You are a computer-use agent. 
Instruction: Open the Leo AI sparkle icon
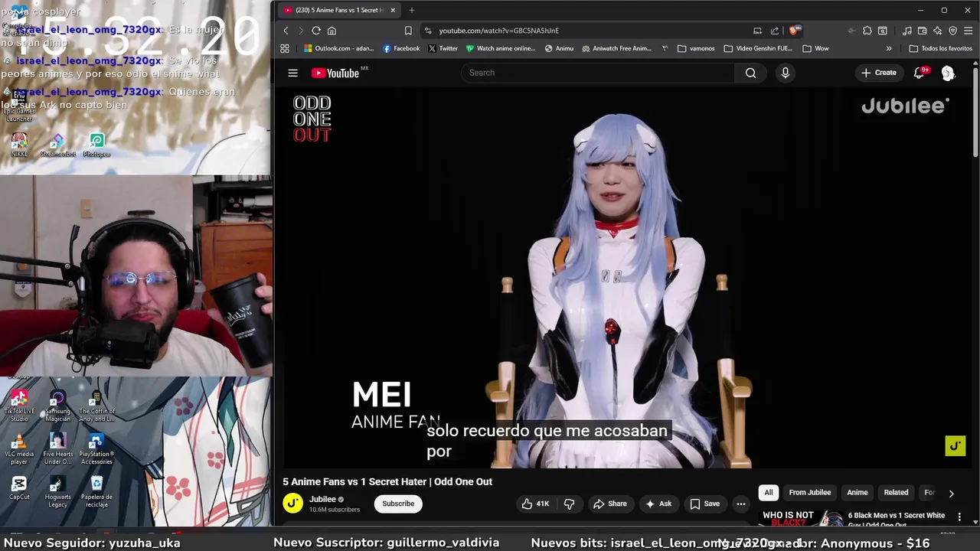tap(938, 31)
